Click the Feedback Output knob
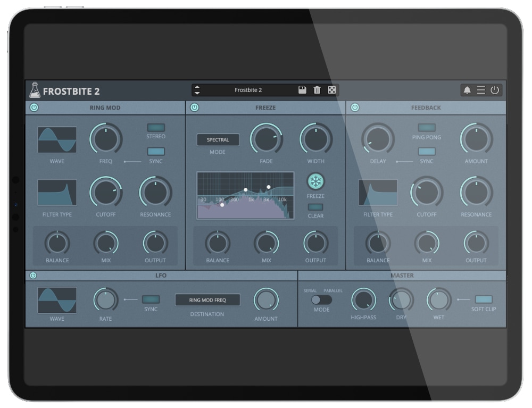The width and height of the screenshot is (532, 408). (x=476, y=243)
